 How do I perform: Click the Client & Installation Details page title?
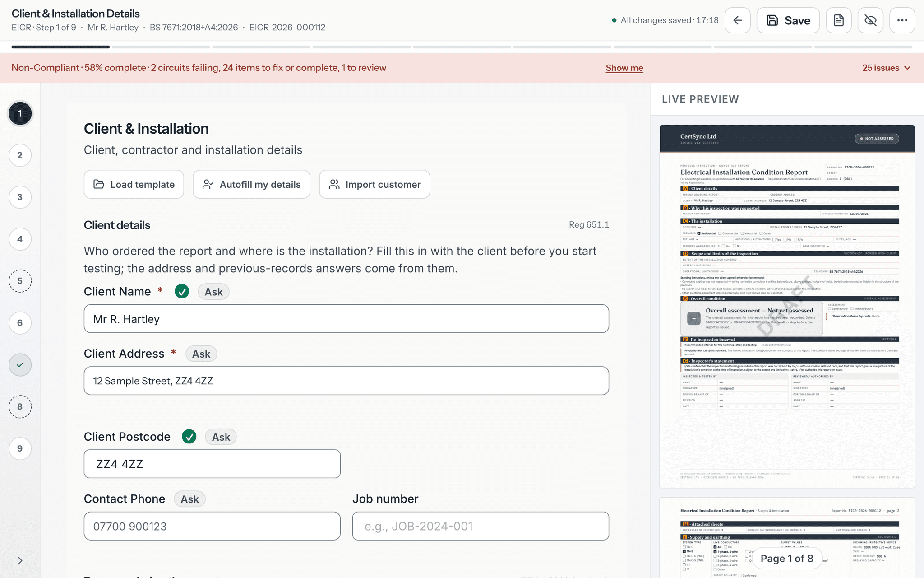(x=75, y=14)
